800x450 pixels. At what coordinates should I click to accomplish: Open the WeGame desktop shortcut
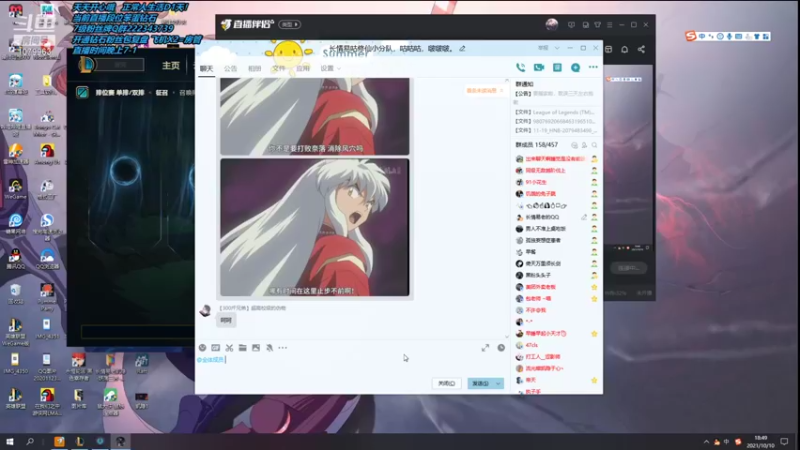15,189
